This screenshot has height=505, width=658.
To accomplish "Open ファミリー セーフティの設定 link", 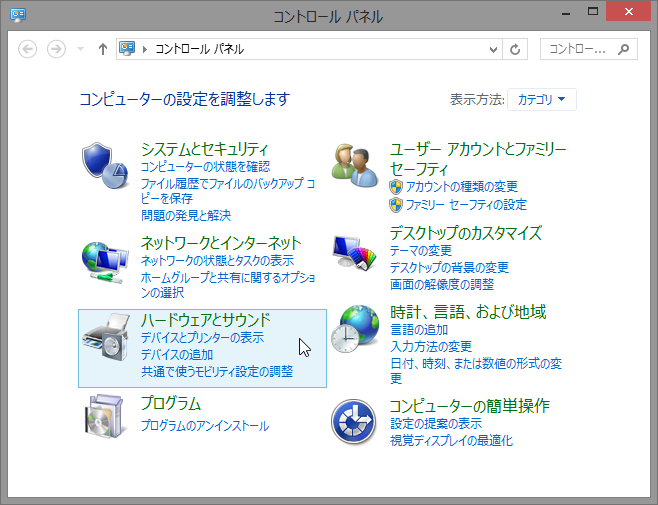I will pos(466,205).
